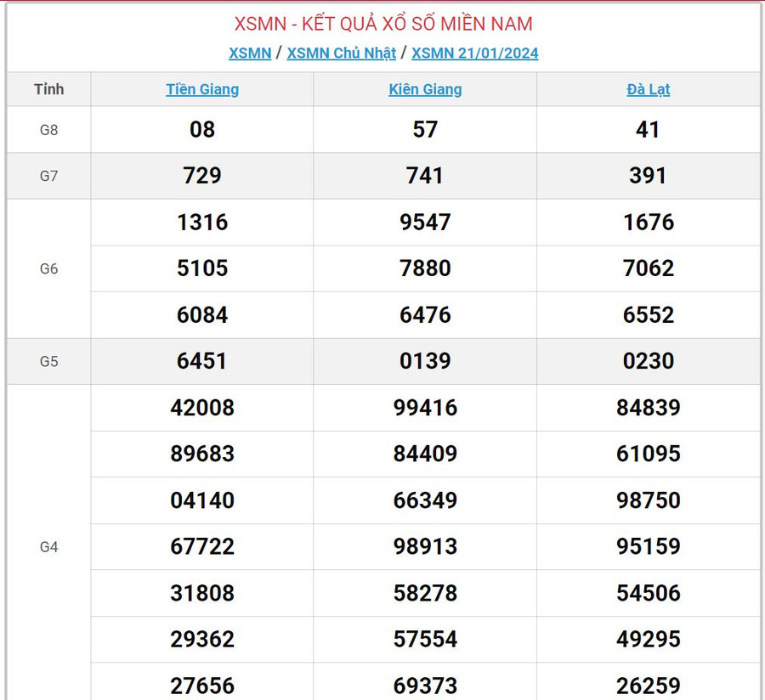Screen dimensions: 765x700
Task: Open the XSMN breadcrumb link
Action: tap(250, 53)
